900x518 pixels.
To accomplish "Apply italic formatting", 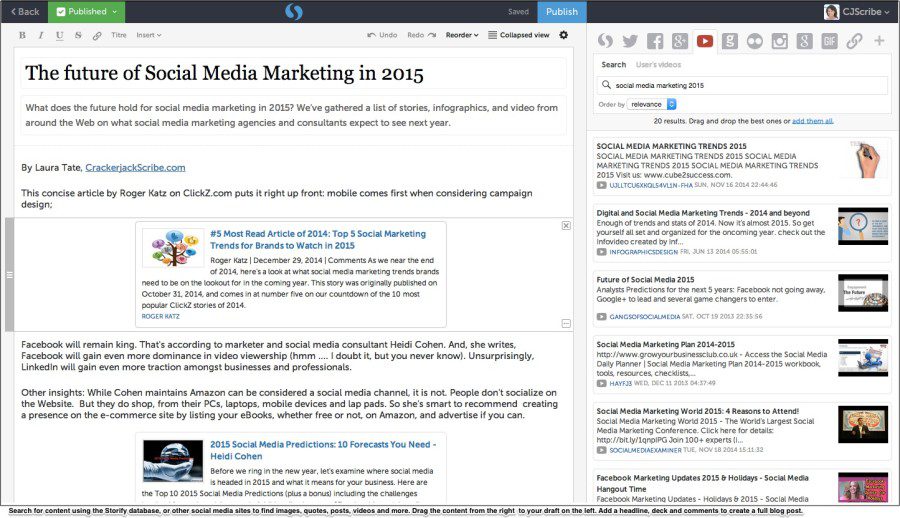I will coord(41,35).
